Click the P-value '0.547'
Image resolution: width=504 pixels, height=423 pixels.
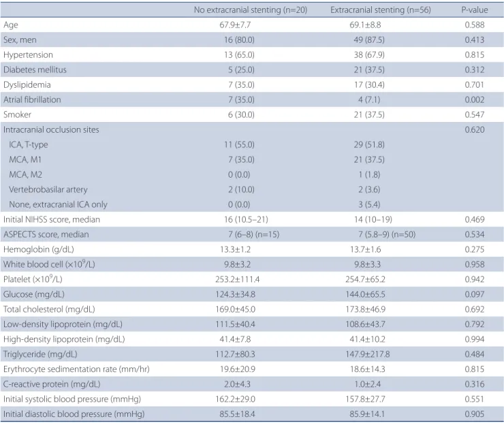tap(475, 114)
